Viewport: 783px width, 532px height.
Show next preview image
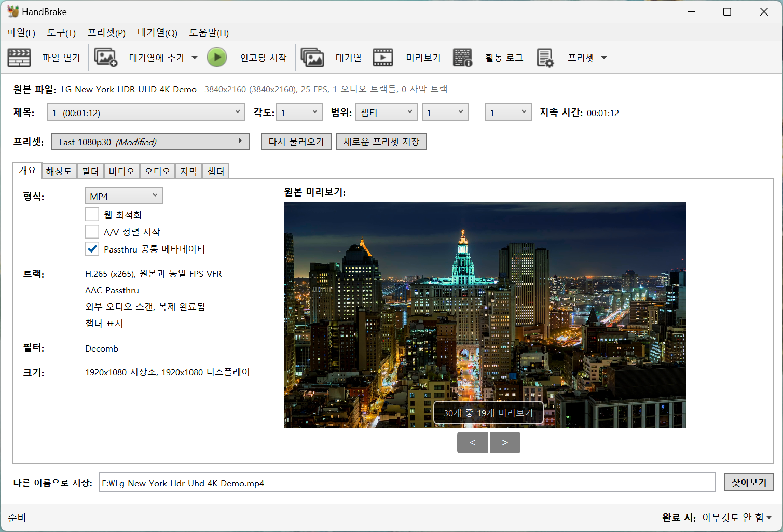[504, 442]
